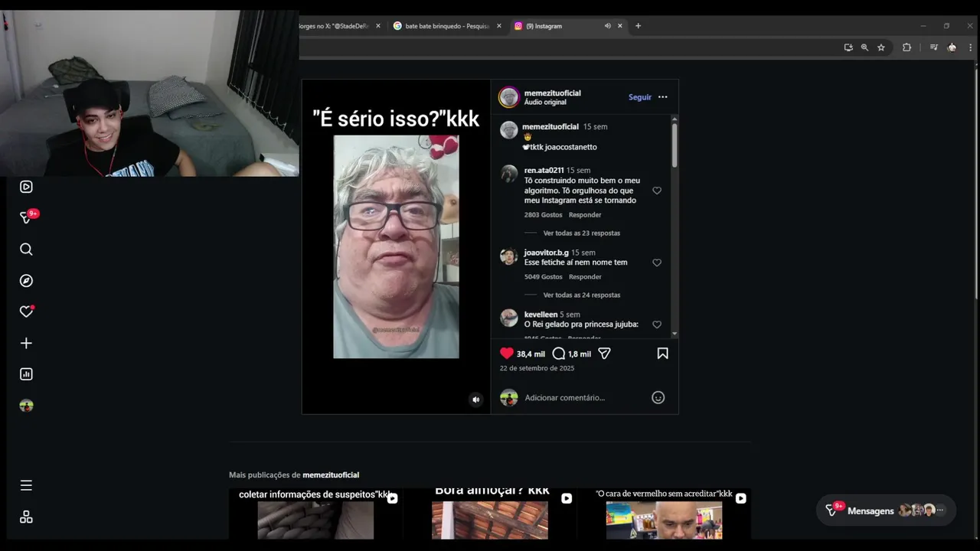Bookmark page with star icon
This screenshot has width=980, height=551.
tap(881, 47)
